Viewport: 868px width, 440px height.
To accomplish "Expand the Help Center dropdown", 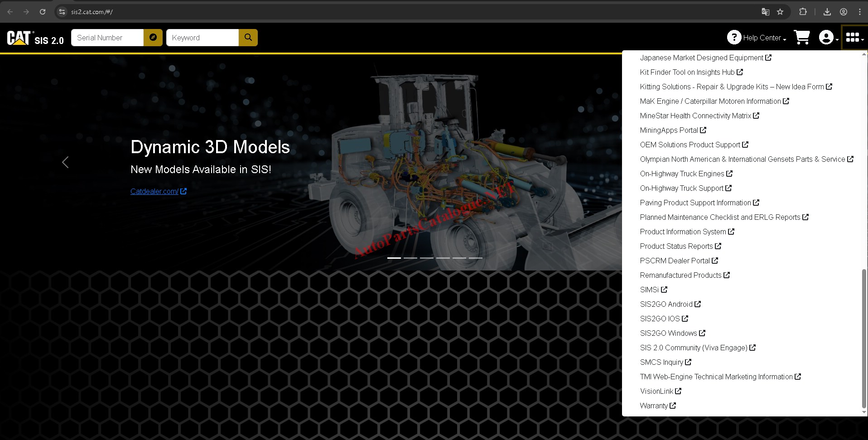I will (757, 38).
